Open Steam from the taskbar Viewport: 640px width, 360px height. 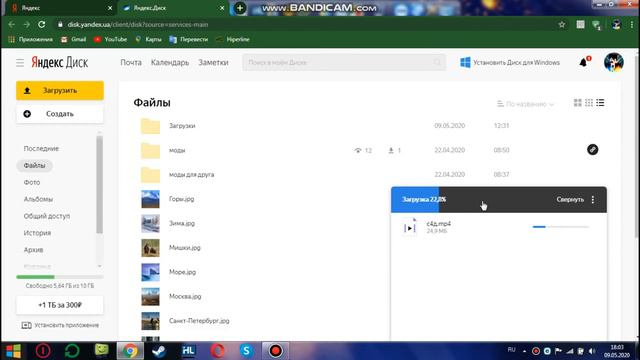pyautogui.click(x=159, y=351)
